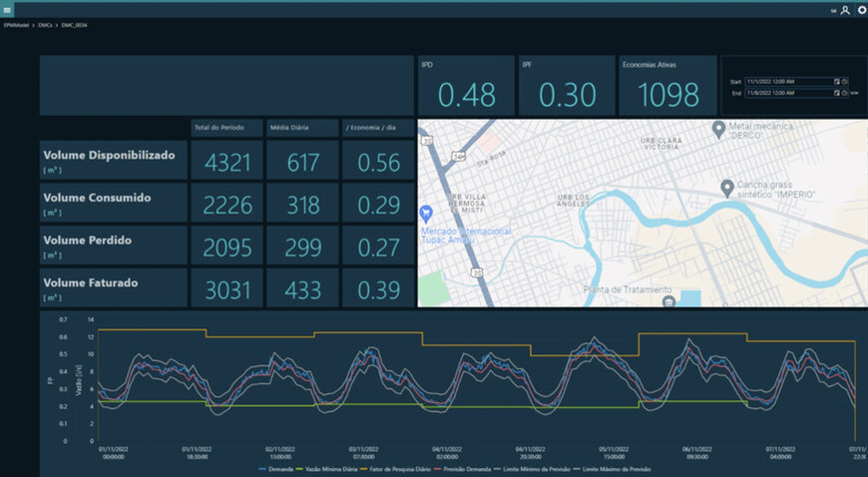The width and height of the screenshot is (868, 477).
Task: Click the Cancha grass sintético IMPERIO pin
Action: pyautogui.click(x=727, y=188)
